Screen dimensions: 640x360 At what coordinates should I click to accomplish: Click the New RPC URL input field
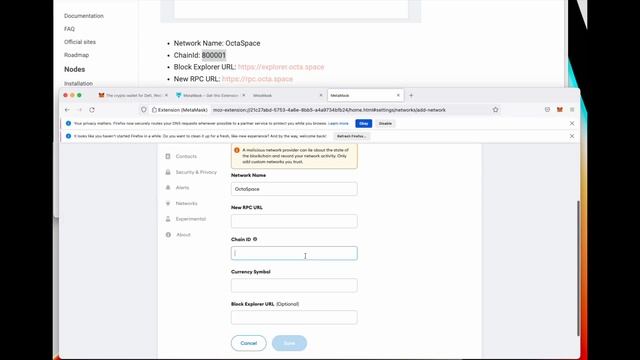294,221
